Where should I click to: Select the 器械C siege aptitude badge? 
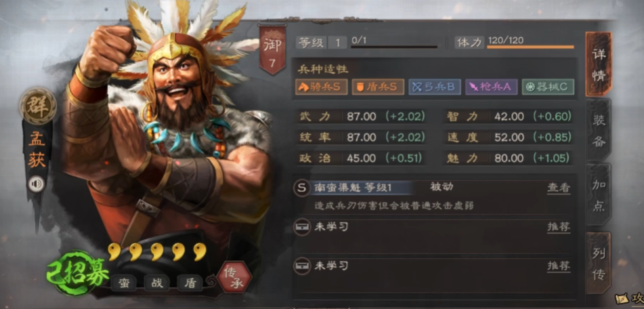pyautogui.click(x=548, y=87)
